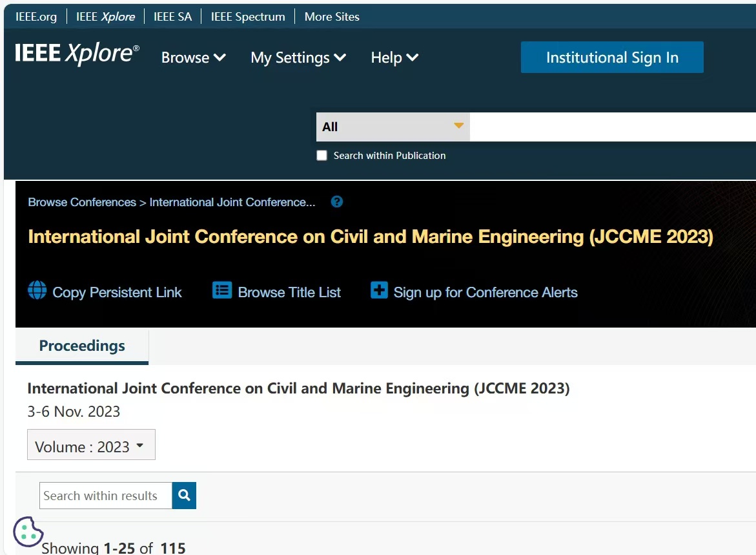Screen dimensions: 756x555
Task: Click the help question mark icon
Action: tap(336, 202)
